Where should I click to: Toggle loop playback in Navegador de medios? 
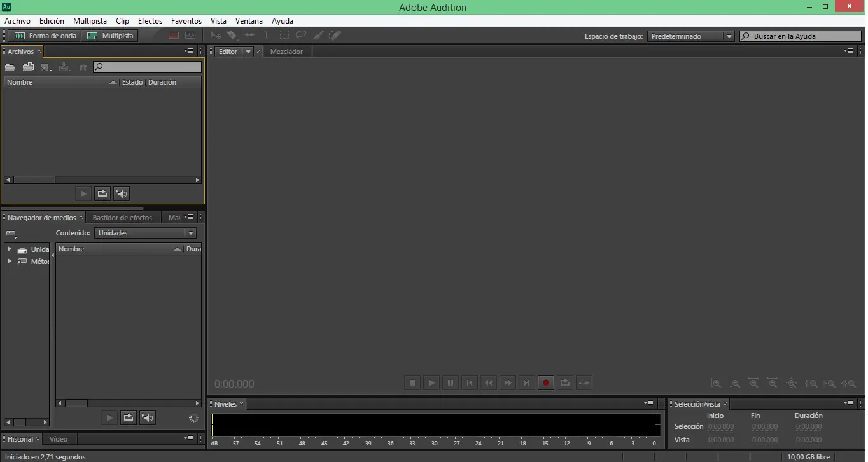click(x=129, y=417)
